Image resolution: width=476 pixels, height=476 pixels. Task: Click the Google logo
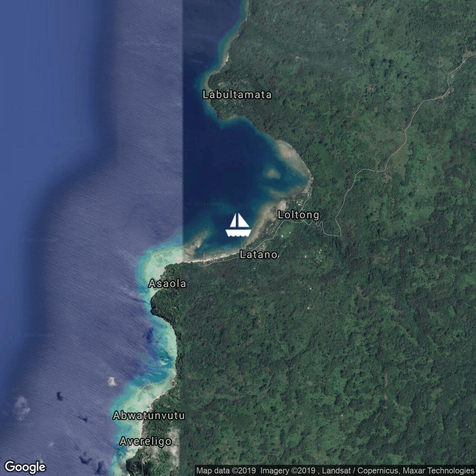pos(25,467)
